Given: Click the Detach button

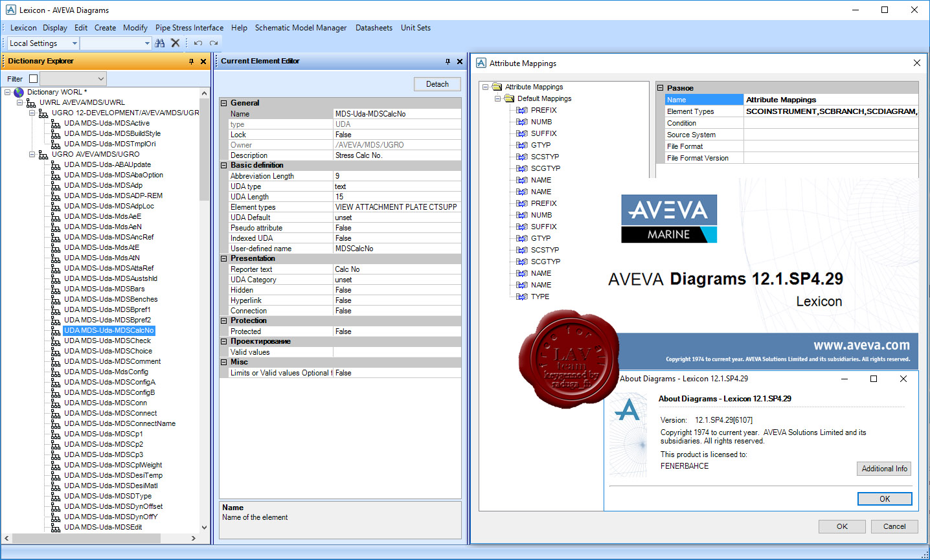Looking at the screenshot, I should 437,84.
